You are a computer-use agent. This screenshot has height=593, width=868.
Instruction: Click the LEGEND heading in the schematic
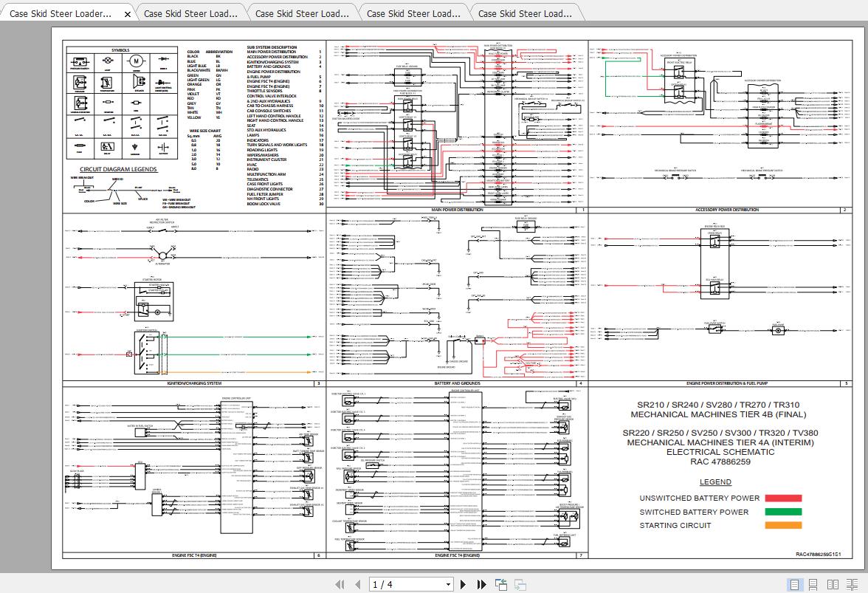tap(715, 481)
